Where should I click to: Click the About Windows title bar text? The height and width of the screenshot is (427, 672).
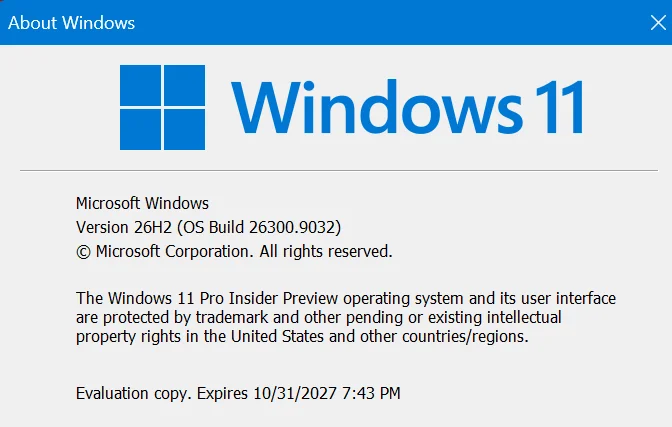tap(71, 23)
